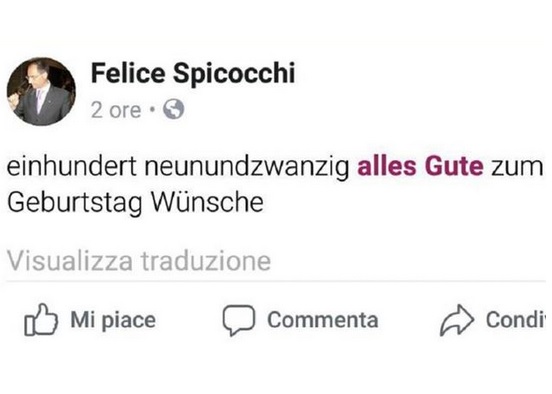Tap the truncated 'Condi' share label
This screenshot has height=394, width=552.
click(x=516, y=320)
